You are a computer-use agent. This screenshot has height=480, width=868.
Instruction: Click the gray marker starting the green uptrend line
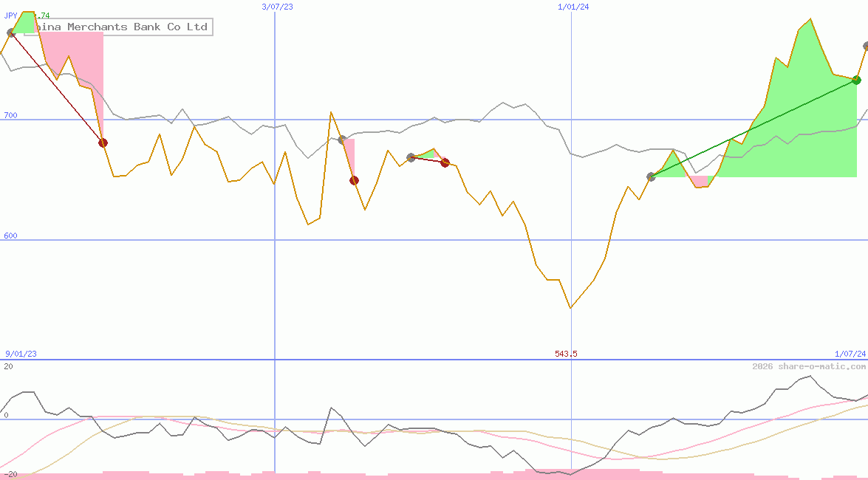click(651, 176)
